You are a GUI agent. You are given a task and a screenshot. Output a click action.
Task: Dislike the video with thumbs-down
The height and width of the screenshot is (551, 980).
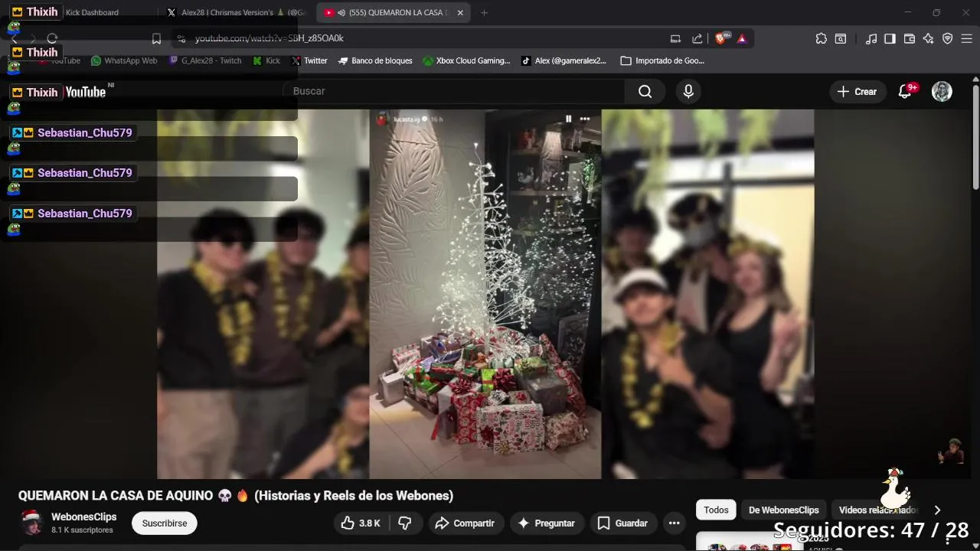point(405,523)
